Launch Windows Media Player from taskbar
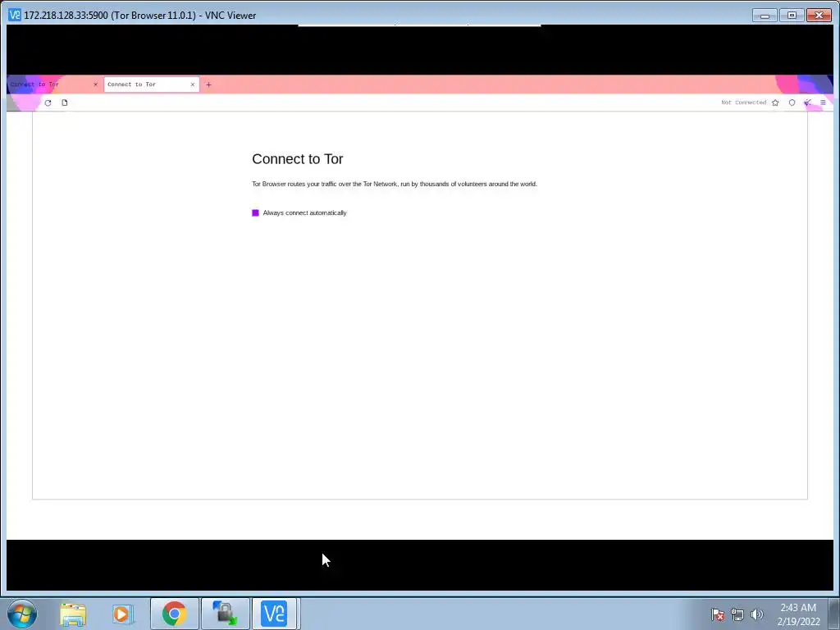Image resolution: width=840 pixels, height=630 pixels. (122, 614)
